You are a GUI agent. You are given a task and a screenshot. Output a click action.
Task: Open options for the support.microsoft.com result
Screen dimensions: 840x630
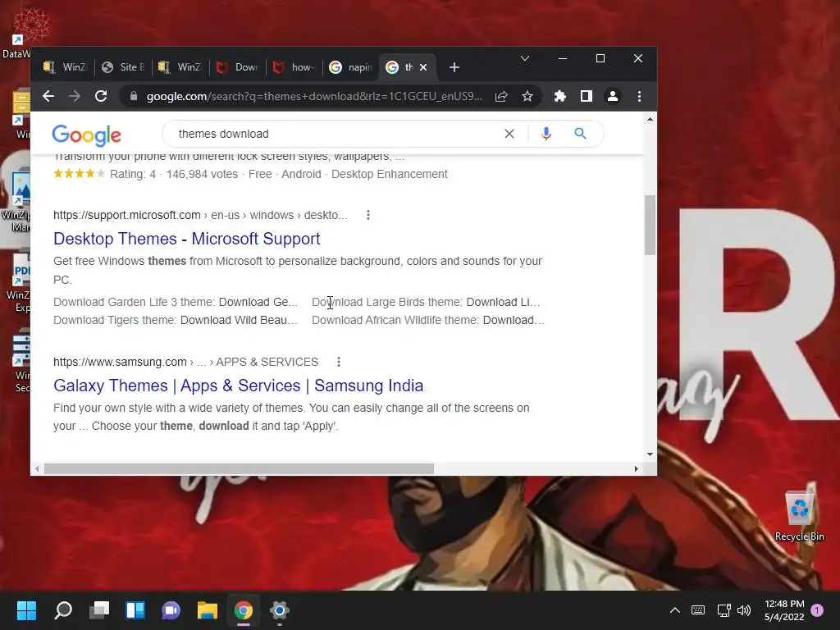368,216
